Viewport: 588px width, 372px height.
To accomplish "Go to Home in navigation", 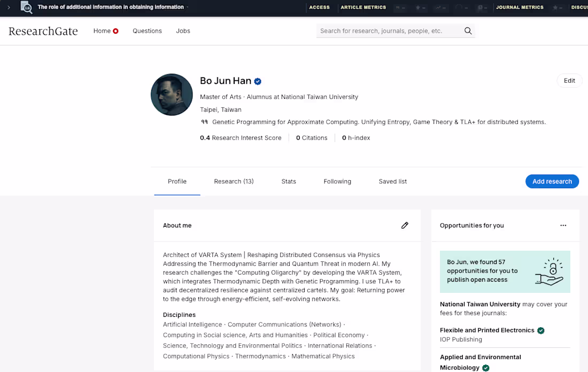I will (x=102, y=31).
